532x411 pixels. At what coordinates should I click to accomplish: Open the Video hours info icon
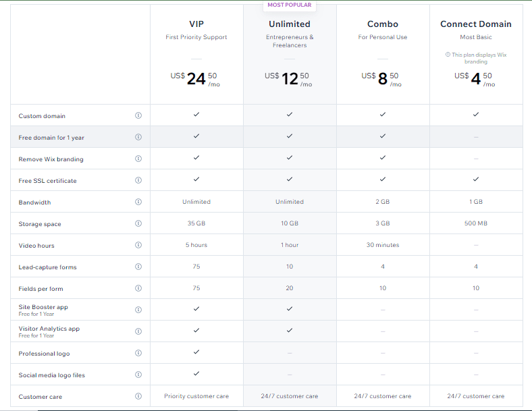pyautogui.click(x=138, y=245)
